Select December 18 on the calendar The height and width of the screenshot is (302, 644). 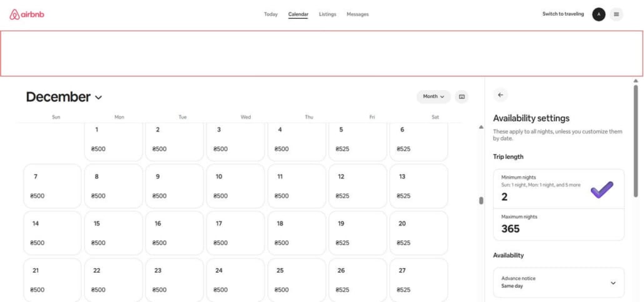coord(297,233)
